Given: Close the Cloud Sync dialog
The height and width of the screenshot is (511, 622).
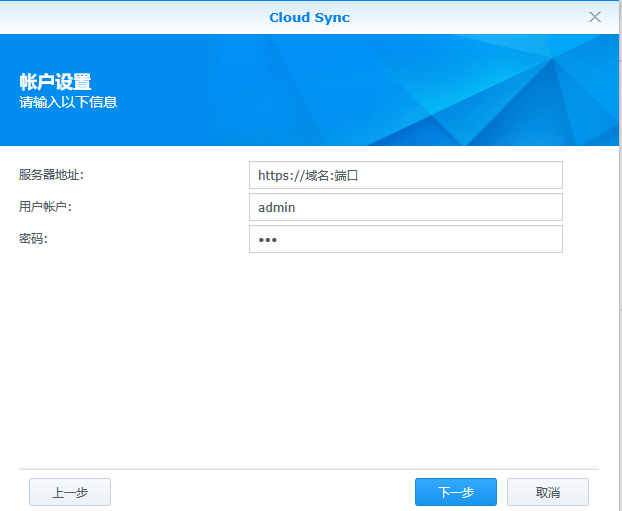Looking at the screenshot, I should point(595,17).
